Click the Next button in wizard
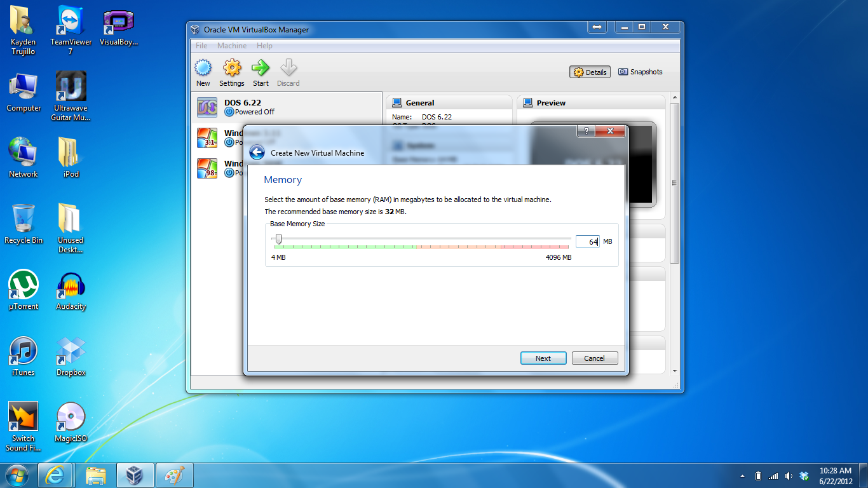 (x=543, y=358)
